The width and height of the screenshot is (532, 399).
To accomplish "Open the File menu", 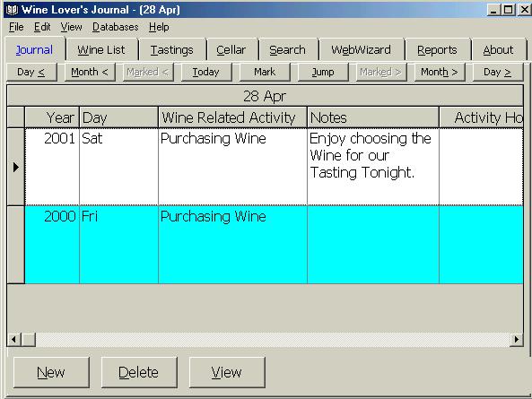I will point(16,27).
